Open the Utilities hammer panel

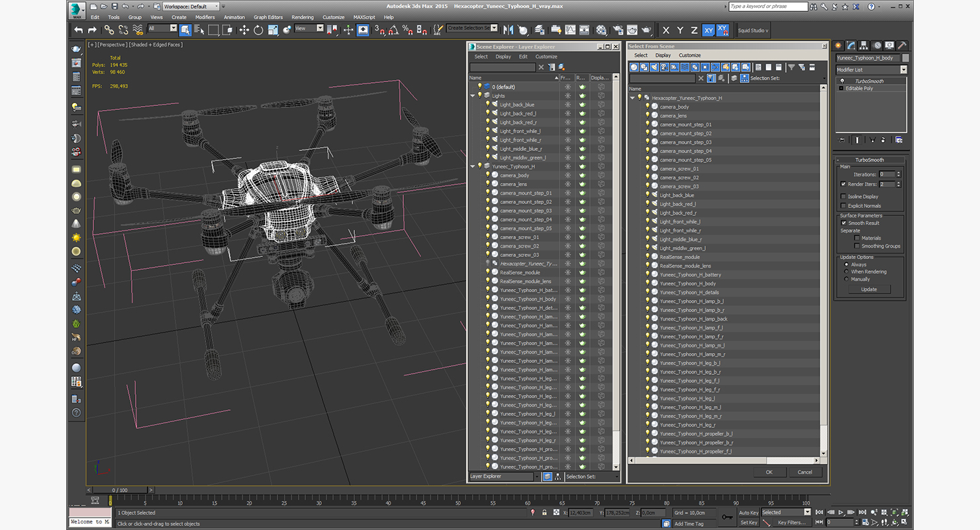pyautogui.click(x=902, y=46)
